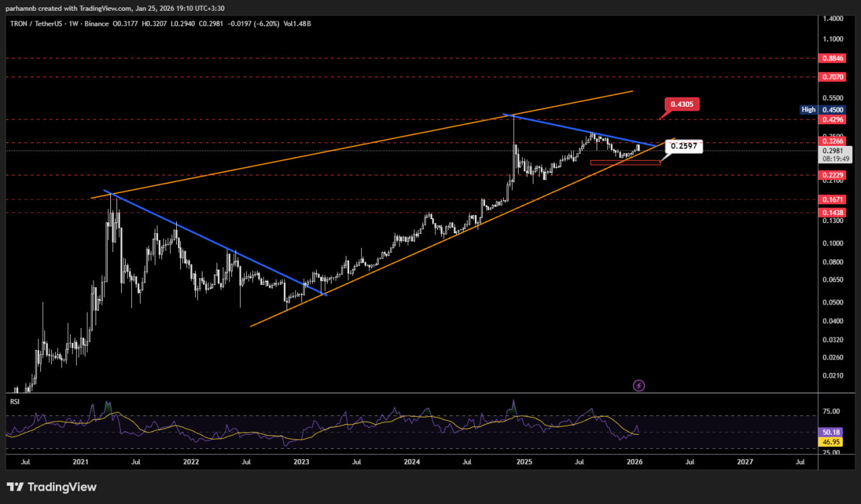Click the RSI indicator label

click(x=15, y=401)
